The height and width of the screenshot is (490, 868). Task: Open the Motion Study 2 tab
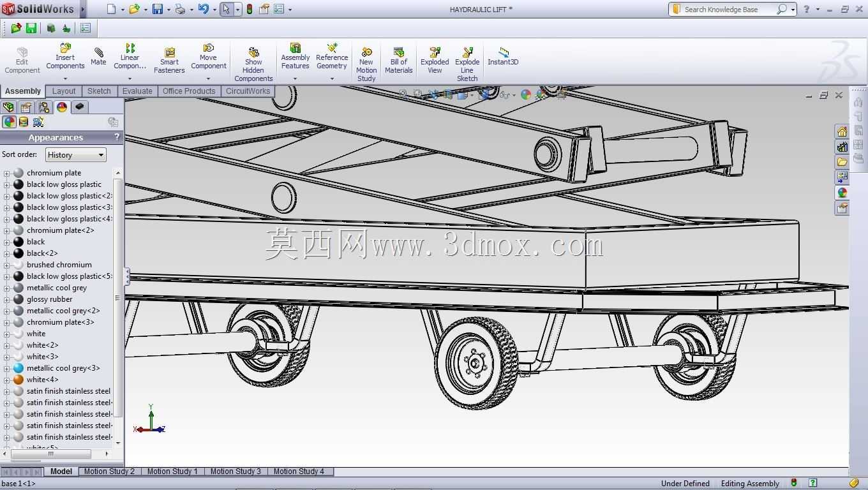(x=109, y=471)
